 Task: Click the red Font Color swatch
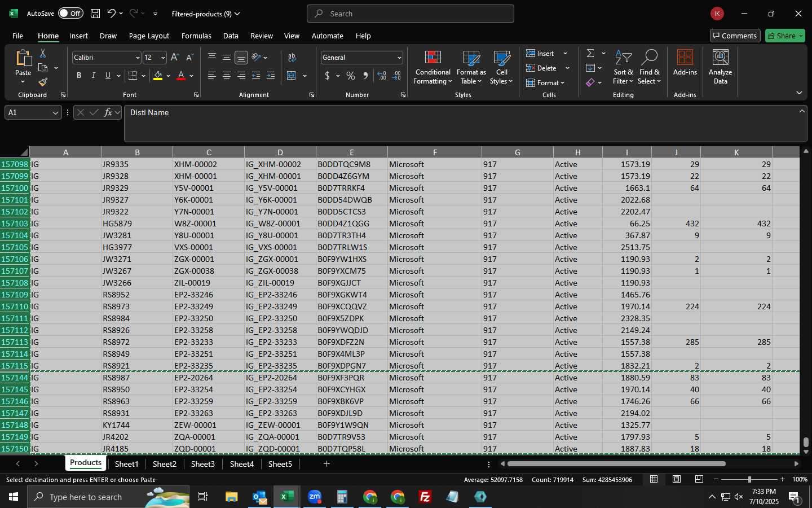(x=181, y=76)
